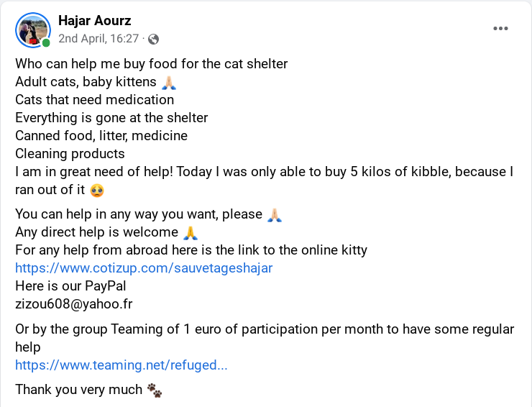The width and height of the screenshot is (532, 407).
Task: Click the PayPal email zizou608@yahoo.fr
Action: (74, 303)
